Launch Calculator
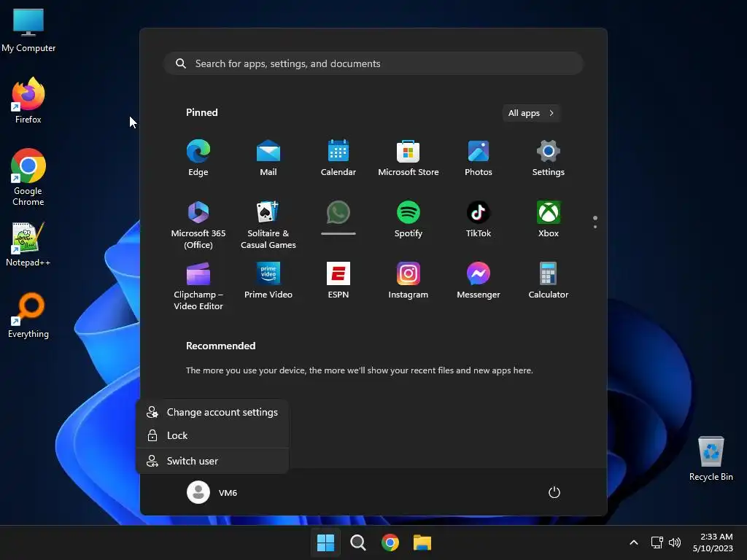 pos(549,280)
